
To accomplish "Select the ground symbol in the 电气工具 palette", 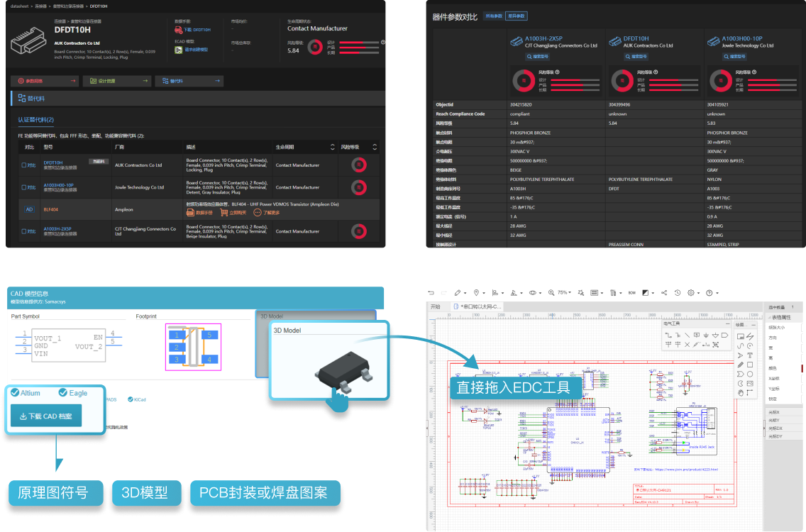I will pos(706,335).
